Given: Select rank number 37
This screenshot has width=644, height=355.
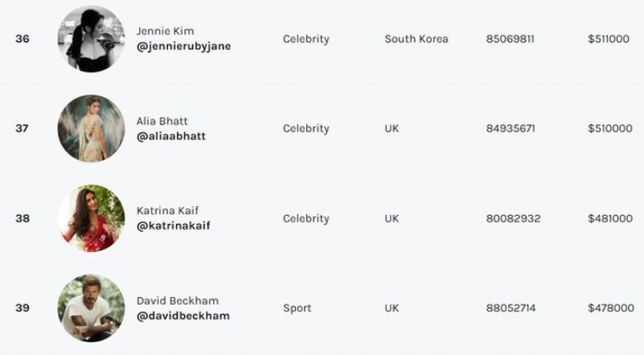Looking at the screenshot, I should pyautogui.click(x=22, y=128).
